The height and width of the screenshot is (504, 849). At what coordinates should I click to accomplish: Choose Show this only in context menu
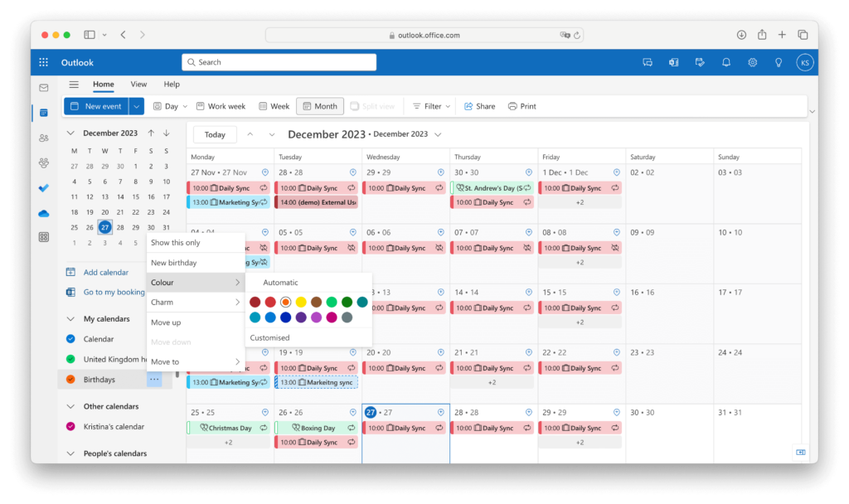[x=196, y=243]
